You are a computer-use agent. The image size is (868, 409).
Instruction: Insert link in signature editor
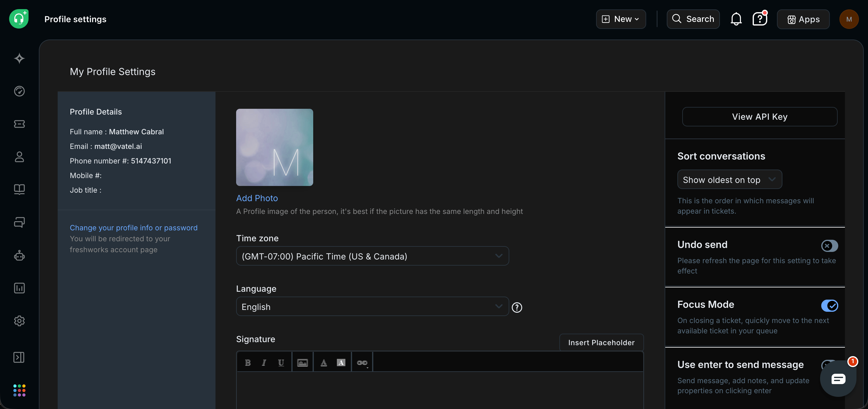tap(362, 362)
